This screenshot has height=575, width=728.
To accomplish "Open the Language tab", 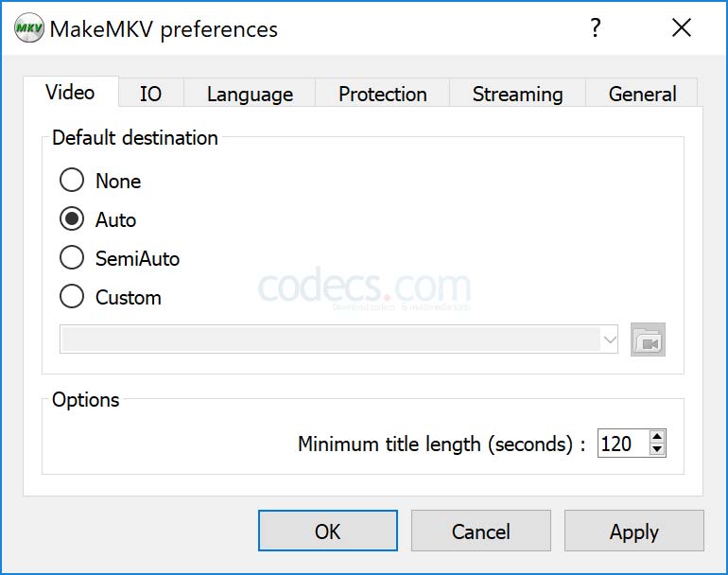I will pos(250,94).
